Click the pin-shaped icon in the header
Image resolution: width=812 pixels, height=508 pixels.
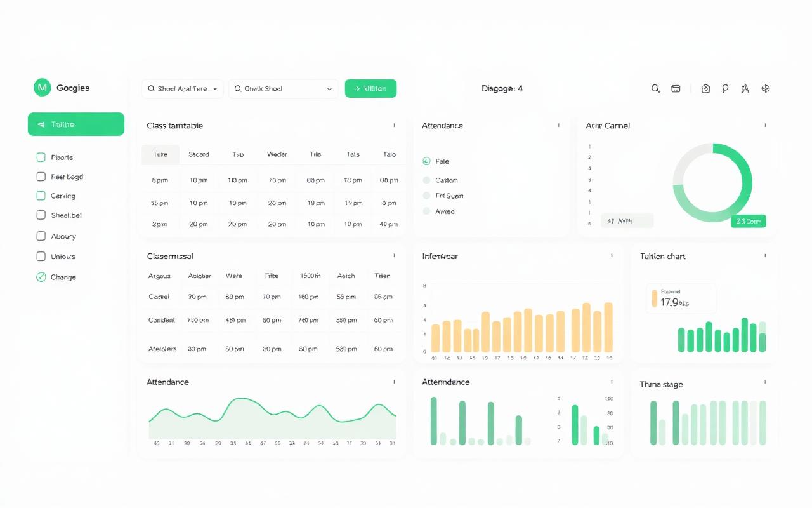(x=725, y=89)
